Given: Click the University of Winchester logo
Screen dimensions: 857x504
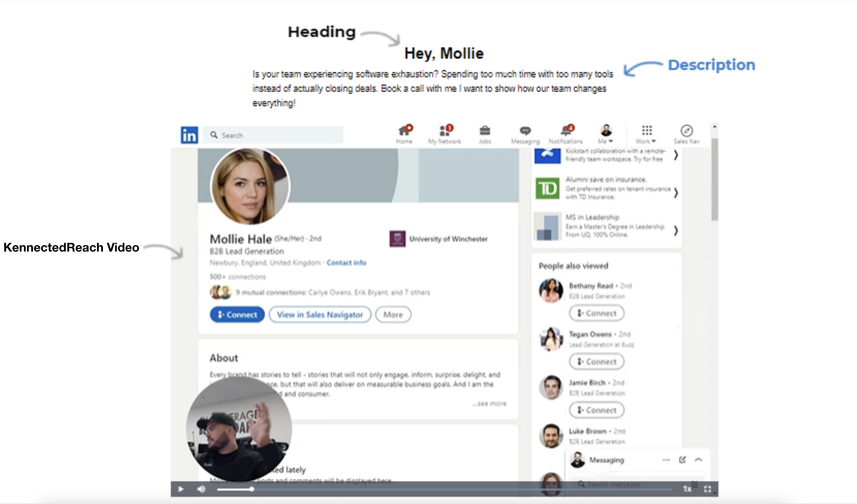Looking at the screenshot, I should click(x=397, y=239).
